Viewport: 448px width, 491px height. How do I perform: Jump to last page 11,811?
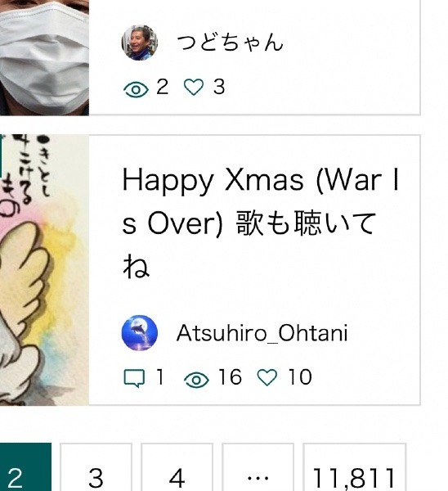354,467
